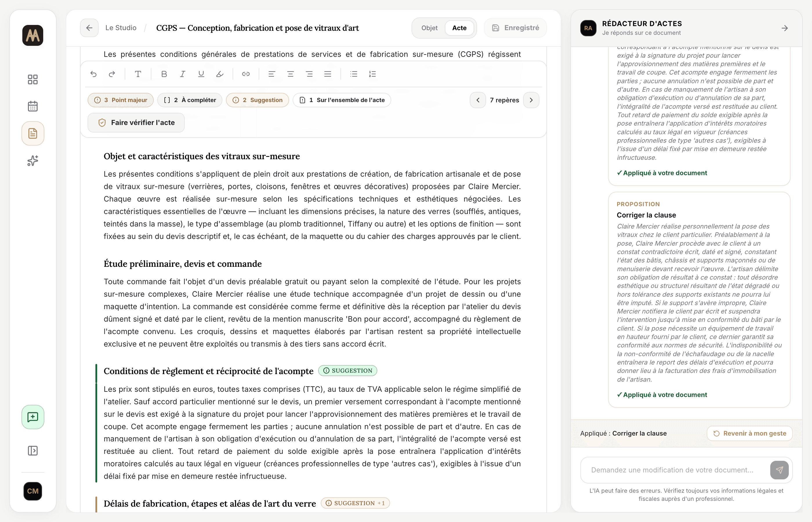
Task: Click Faire vérifier l'acte
Action: point(136,123)
